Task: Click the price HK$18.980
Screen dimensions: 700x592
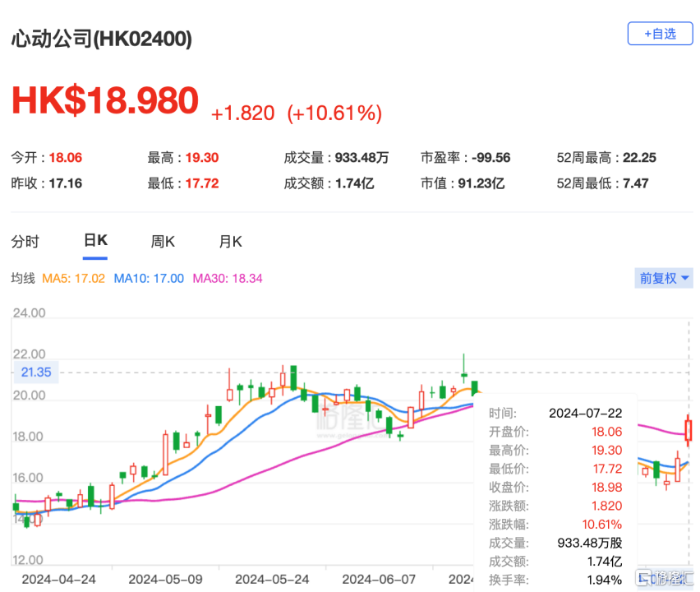Action: click(105, 100)
